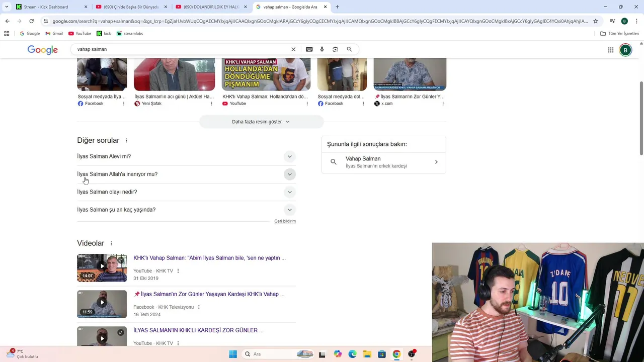This screenshot has width=644, height=362.
Task: Search by image with Lens icon
Action: point(335,49)
